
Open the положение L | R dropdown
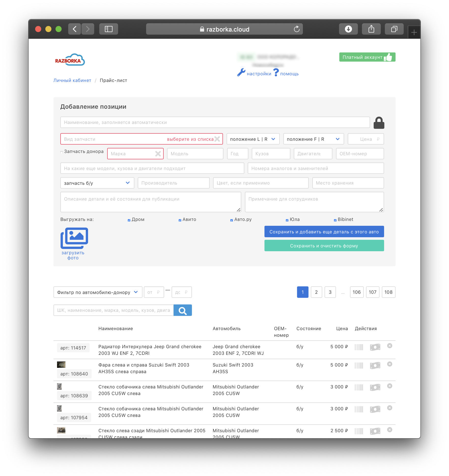click(x=253, y=139)
